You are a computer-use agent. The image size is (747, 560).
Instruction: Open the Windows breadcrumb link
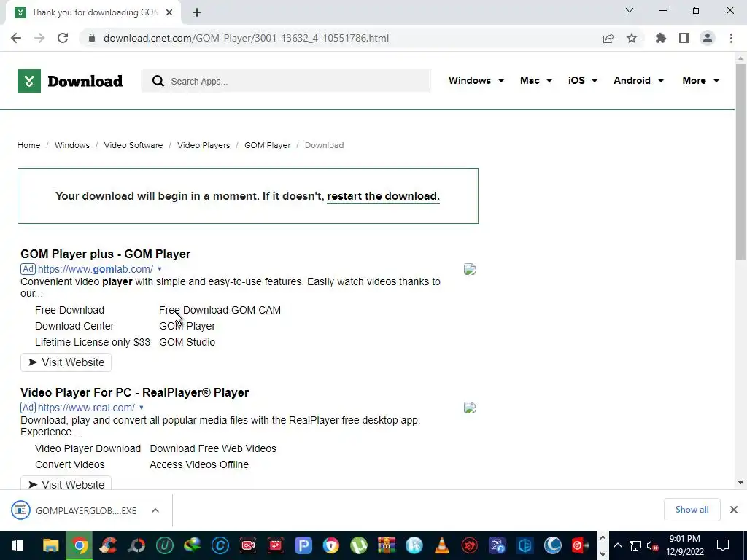pyautogui.click(x=72, y=145)
